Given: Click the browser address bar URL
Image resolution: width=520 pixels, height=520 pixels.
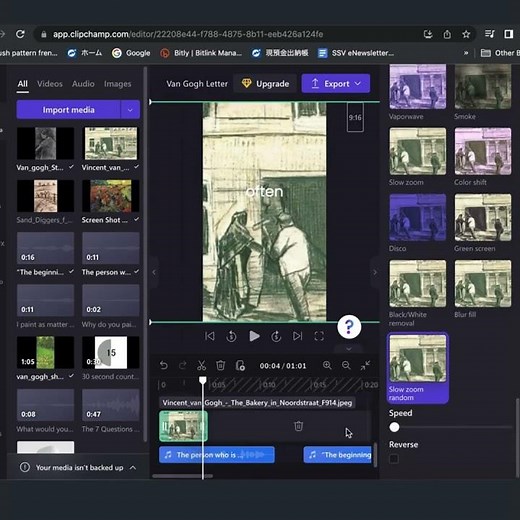Looking at the screenshot, I should point(188,34).
